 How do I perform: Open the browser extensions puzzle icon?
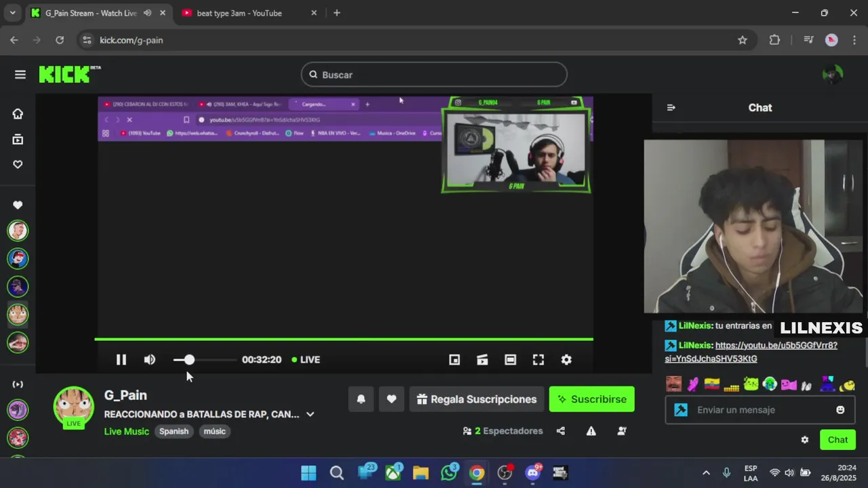[774, 40]
